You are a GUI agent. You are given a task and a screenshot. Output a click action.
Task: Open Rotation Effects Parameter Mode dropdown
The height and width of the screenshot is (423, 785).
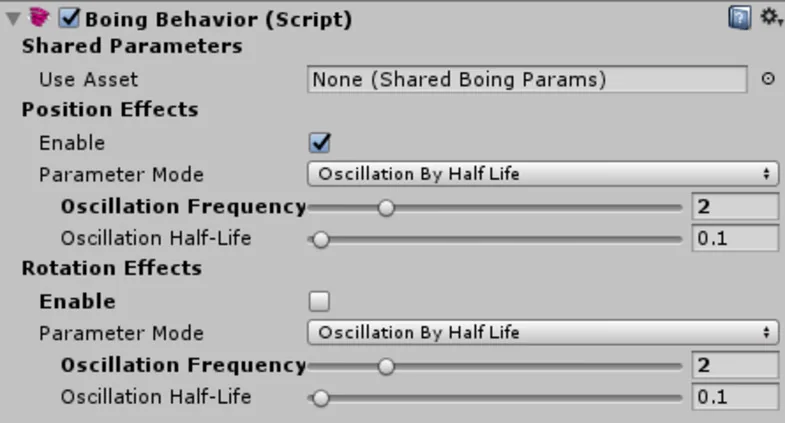click(x=543, y=333)
